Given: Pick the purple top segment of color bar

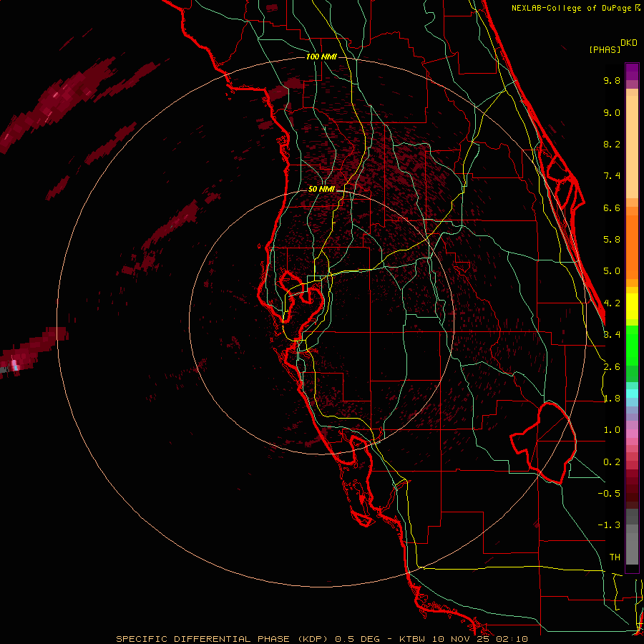Looking at the screenshot, I should point(632,72).
